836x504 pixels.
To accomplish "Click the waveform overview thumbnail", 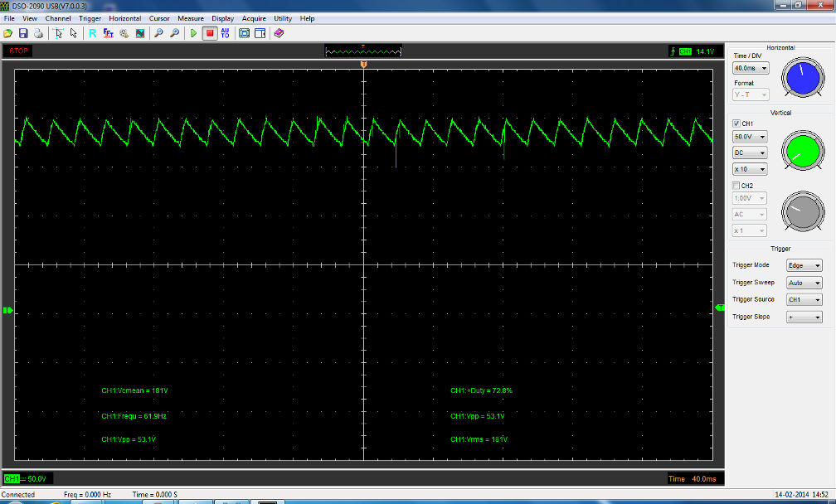I will point(363,51).
